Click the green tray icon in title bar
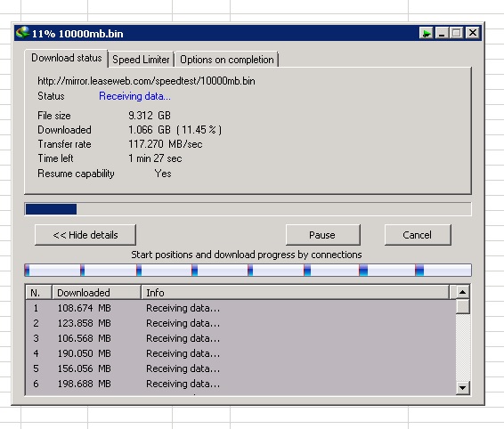The width and height of the screenshot is (504, 429). click(x=427, y=33)
